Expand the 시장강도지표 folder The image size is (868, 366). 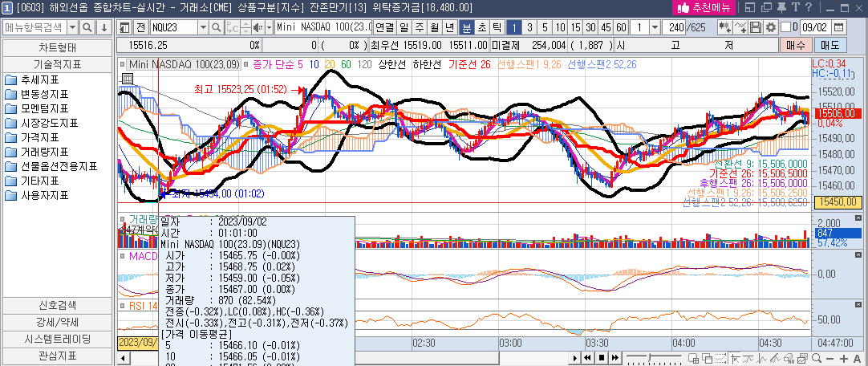[x=42, y=123]
